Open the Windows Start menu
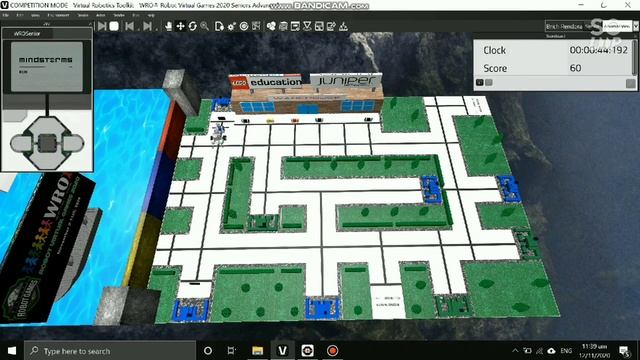 click(12, 351)
